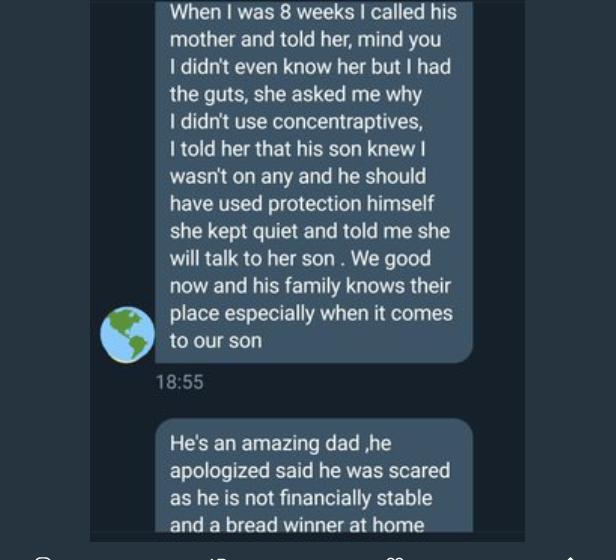Open the message beginning 'He's an amazing dad'
This screenshot has height=560, width=616.
(x=314, y=475)
